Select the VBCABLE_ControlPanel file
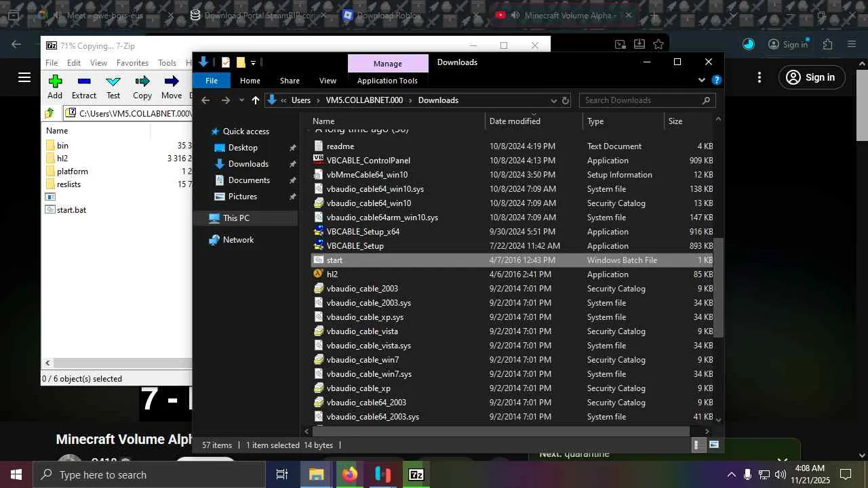 [x=368, y=161]
